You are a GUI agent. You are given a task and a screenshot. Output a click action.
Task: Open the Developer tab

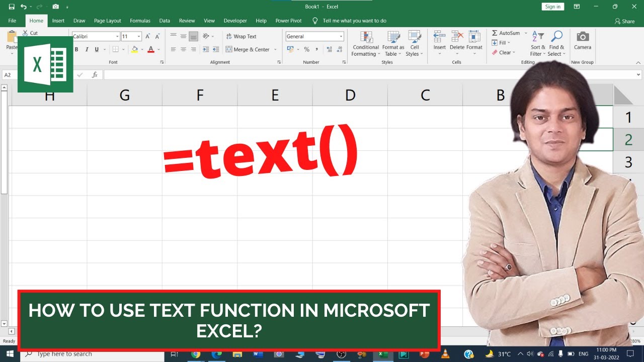235,21
